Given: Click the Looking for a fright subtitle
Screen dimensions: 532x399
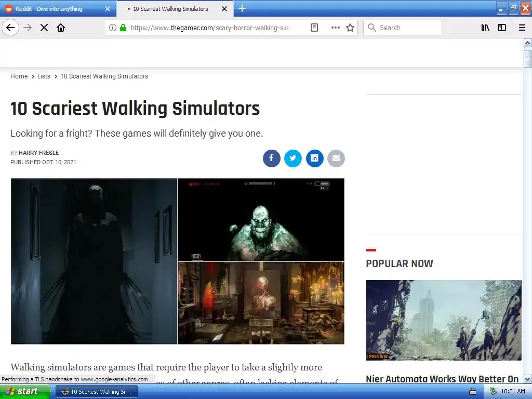Looking at the screenshot, I should pyautogui.click(x=137, y=134).
